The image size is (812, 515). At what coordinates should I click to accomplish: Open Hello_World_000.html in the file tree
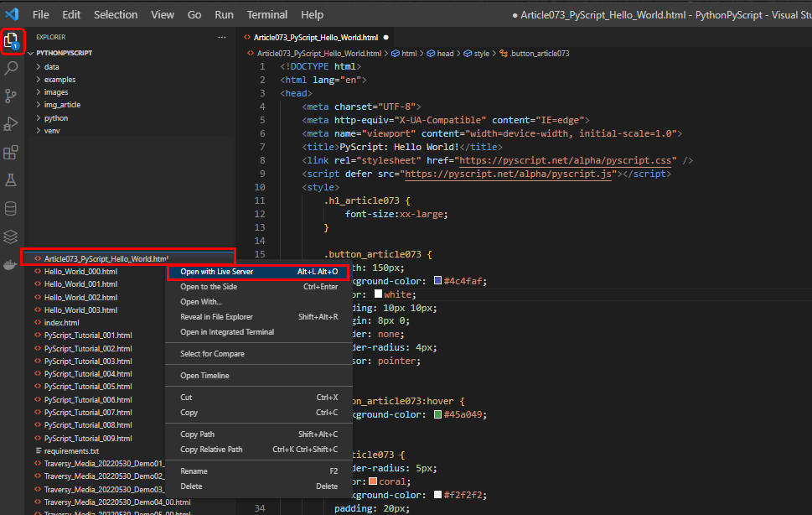(x=80, y=272)
